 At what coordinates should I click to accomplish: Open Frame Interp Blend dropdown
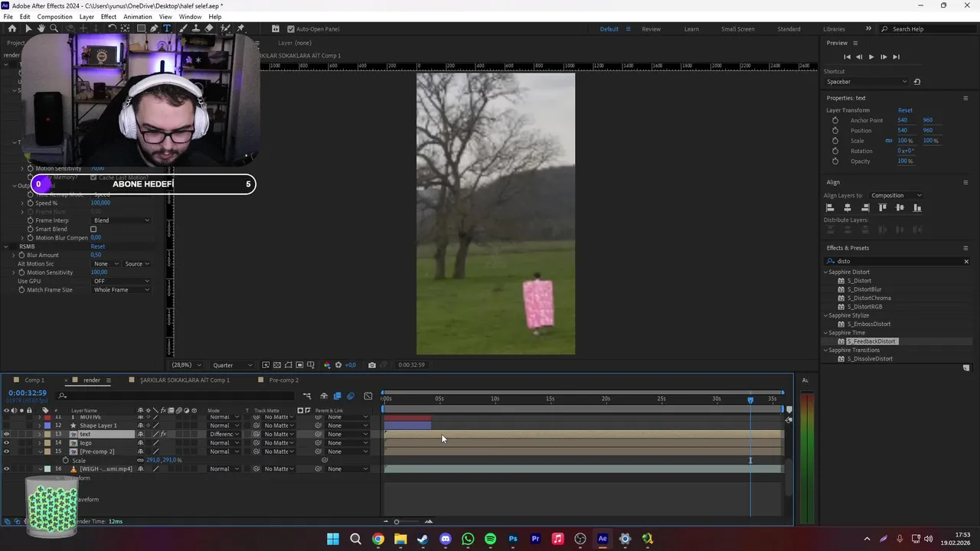[x=121, y=220]
